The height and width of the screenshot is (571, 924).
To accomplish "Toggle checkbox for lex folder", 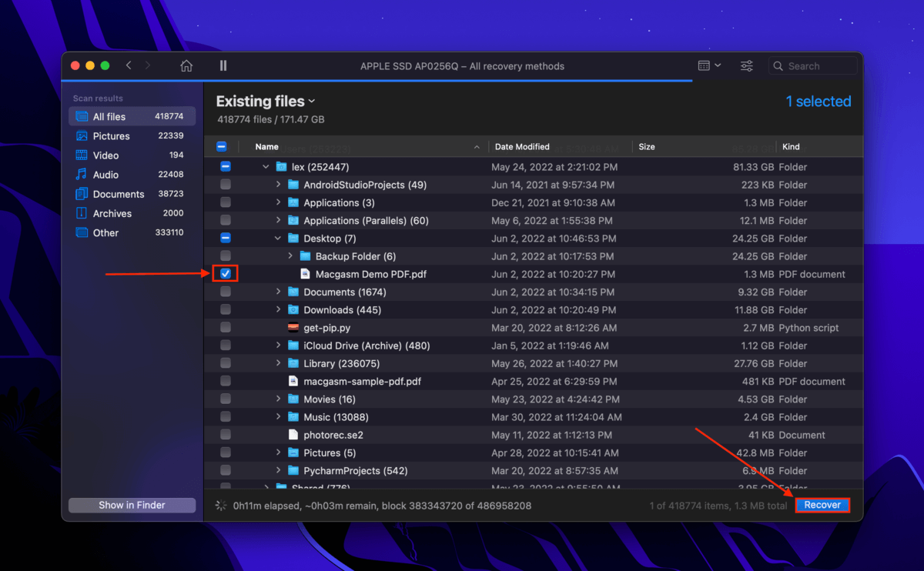I will tap(225, 167).
